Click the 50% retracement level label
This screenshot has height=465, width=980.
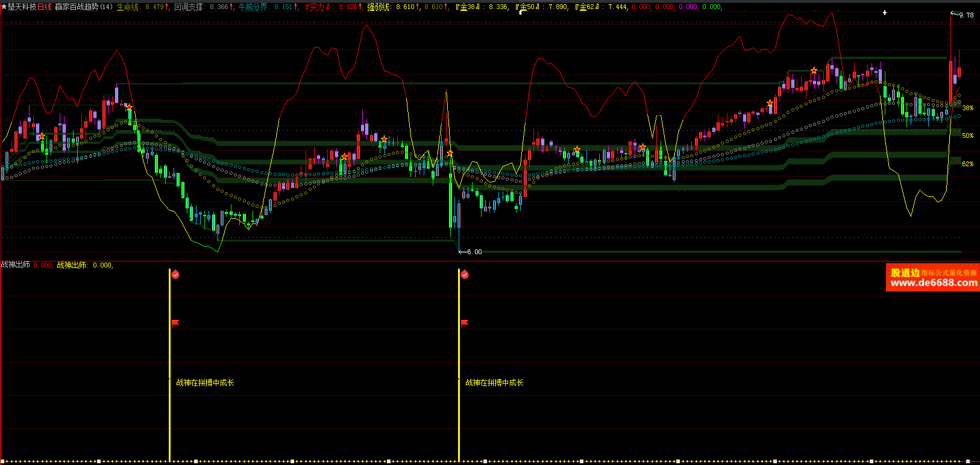967,136
